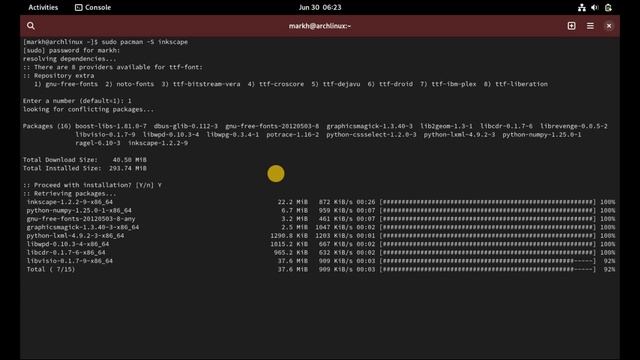
Task: Click the 'python-numpy-1.25.0-1' entry in Packages list
Action: point(542,134)
